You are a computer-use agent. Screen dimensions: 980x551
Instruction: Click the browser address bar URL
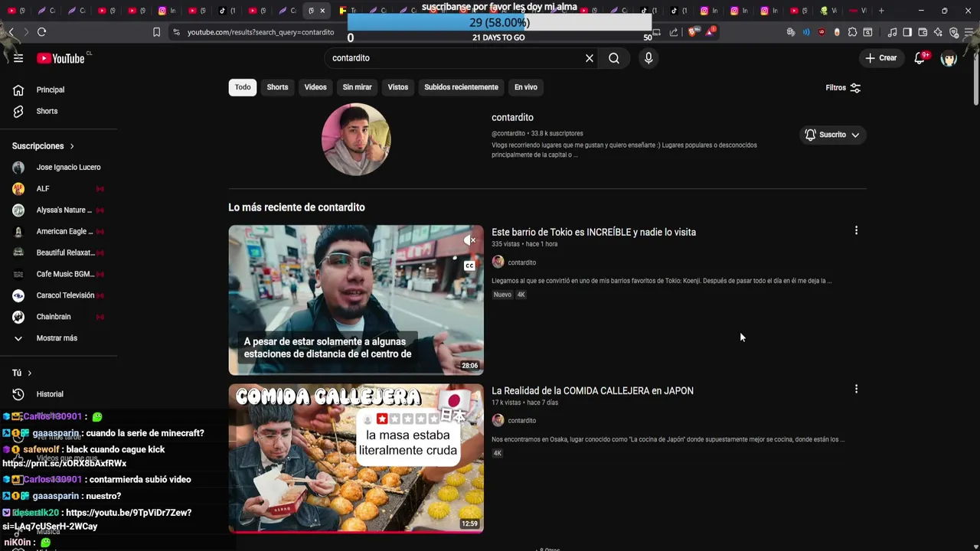[x=260, y=32]
